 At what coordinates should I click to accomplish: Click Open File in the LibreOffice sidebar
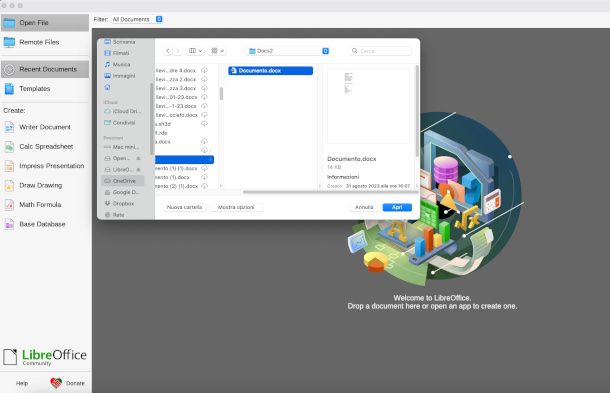point(45,23)
